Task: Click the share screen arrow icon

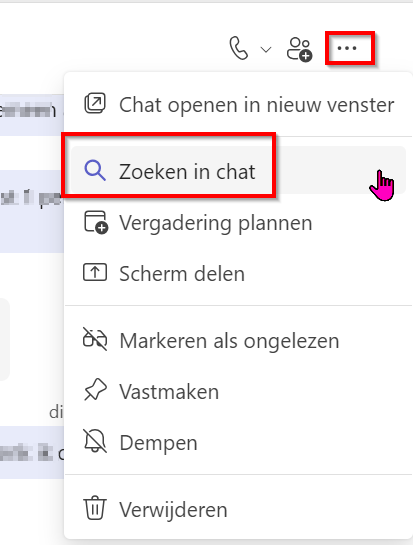Action: coord(95,272)
